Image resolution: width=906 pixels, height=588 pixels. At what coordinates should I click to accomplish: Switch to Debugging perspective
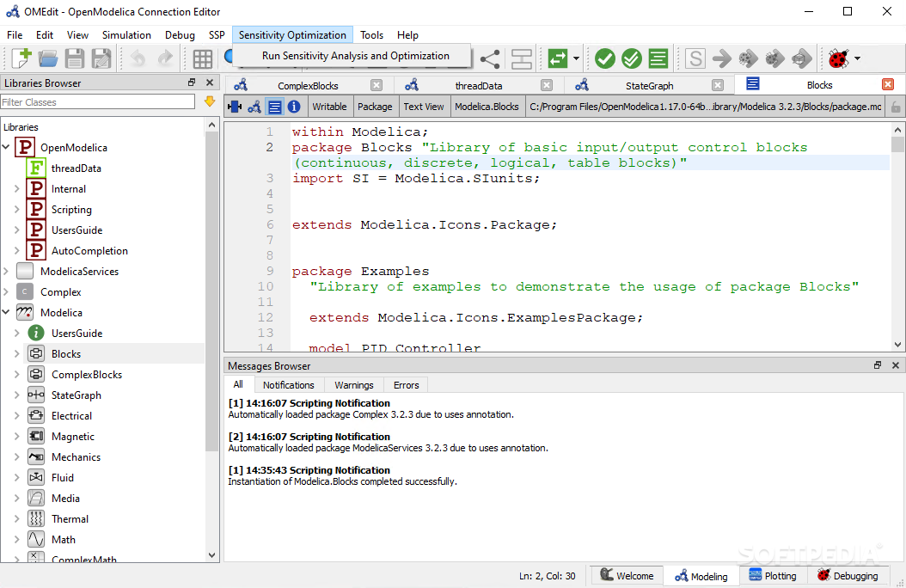click(848, 575)
